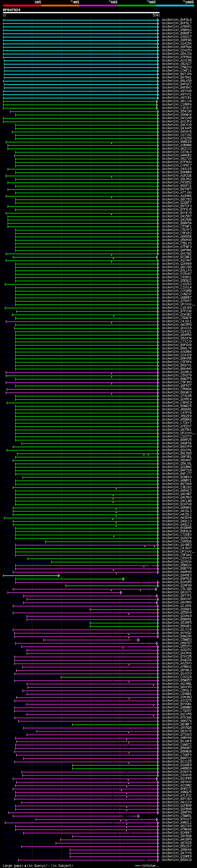The image size is (197, 868).
Task: Click the UniRef100_B8G8J8 hit label
Action: 176,860
